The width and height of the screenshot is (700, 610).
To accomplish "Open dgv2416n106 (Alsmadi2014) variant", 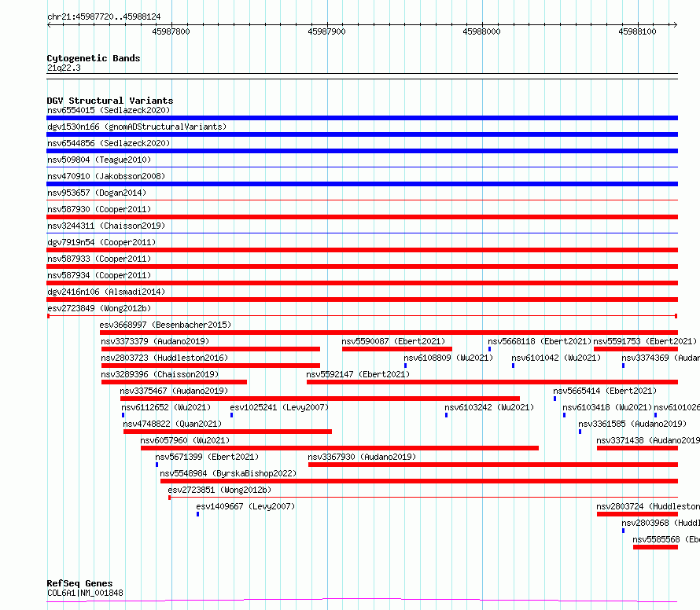I will [106, 292].
